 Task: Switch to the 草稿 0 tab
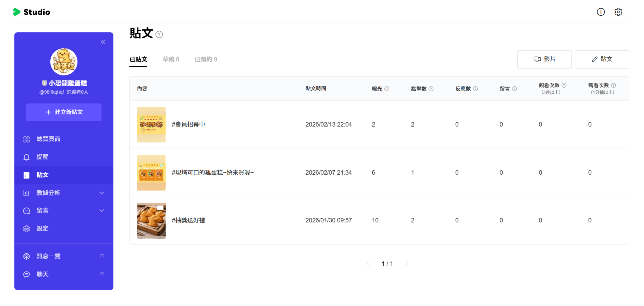(171, 60)
